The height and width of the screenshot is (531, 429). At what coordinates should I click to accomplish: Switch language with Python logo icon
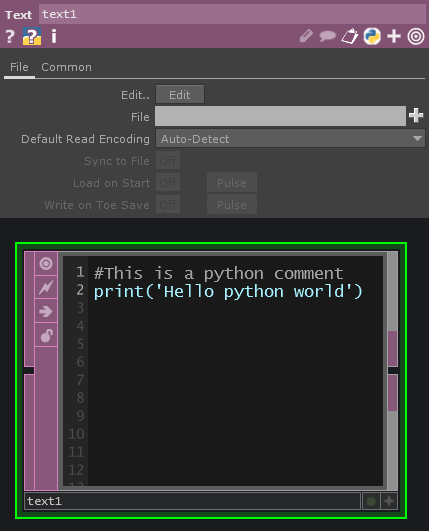372,36
